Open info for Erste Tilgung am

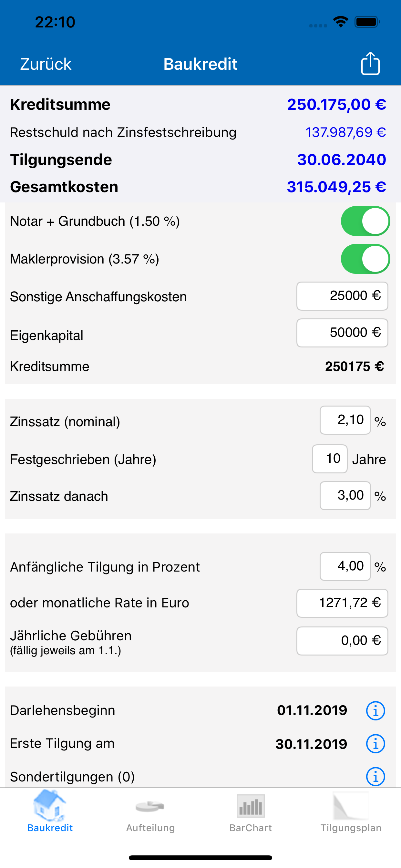tap(375, 744)
